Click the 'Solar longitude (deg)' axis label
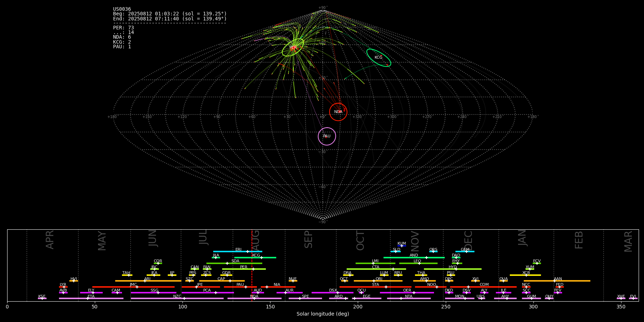The height and width of the screenshot is (322, 644). pyautogui.click(x=323, y=314)
